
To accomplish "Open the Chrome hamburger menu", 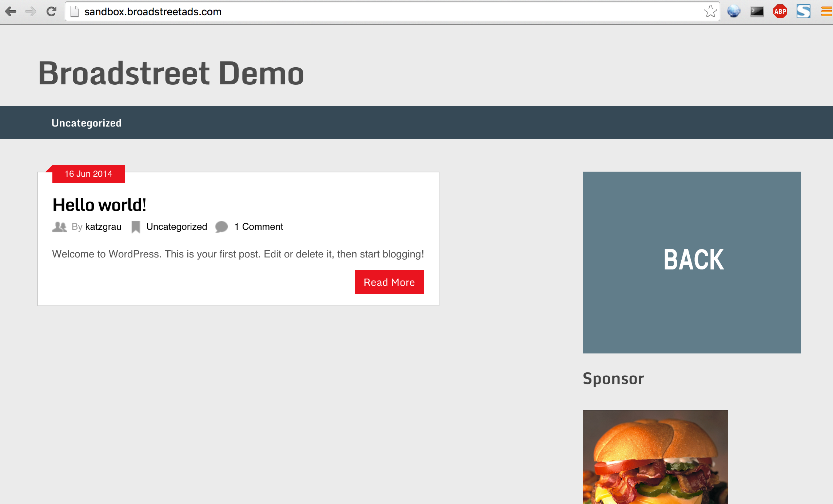I will click(827, 12).
